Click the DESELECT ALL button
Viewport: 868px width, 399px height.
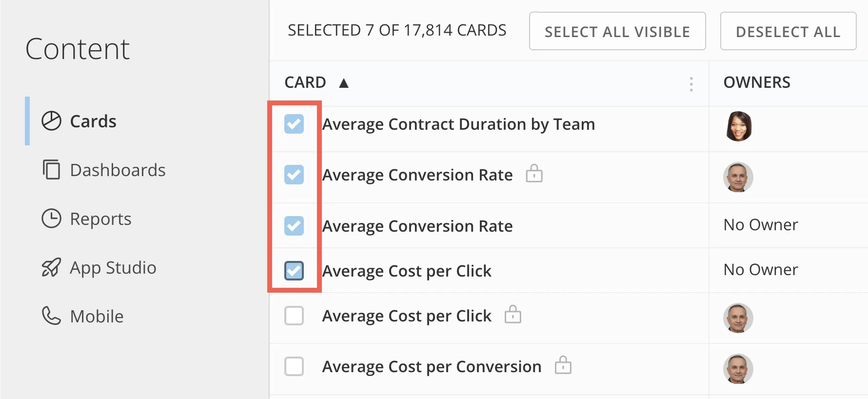click(788, 31)
